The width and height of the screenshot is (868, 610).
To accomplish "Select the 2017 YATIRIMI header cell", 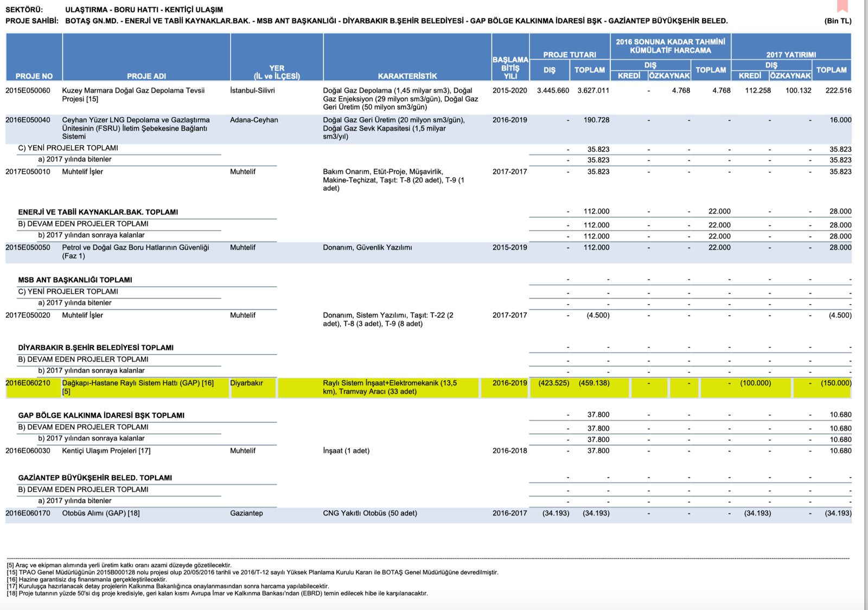I will point(790,54).
